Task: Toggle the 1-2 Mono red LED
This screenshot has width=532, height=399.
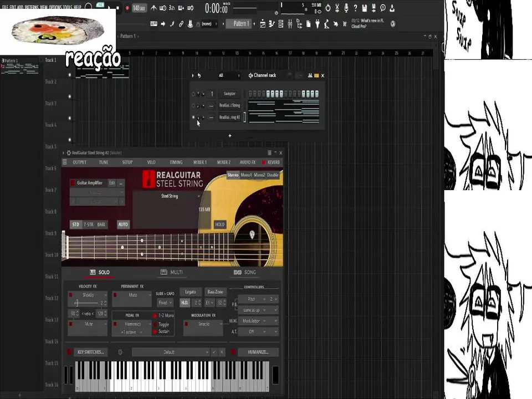Action: [x=155, y=316]
